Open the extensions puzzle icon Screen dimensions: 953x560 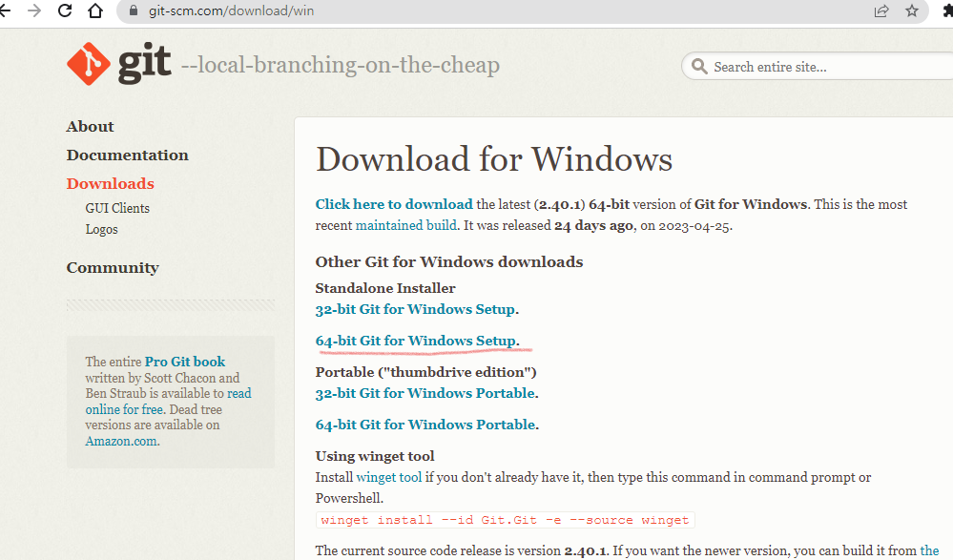pyautogui.click(x=948, y=10)
